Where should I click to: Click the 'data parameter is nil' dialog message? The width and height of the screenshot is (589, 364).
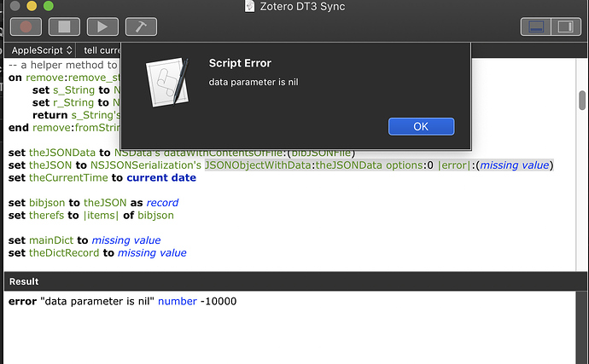254,82
